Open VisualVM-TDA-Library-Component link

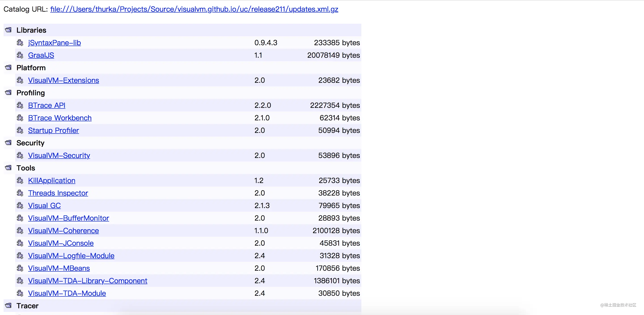[x=88, y=281]
